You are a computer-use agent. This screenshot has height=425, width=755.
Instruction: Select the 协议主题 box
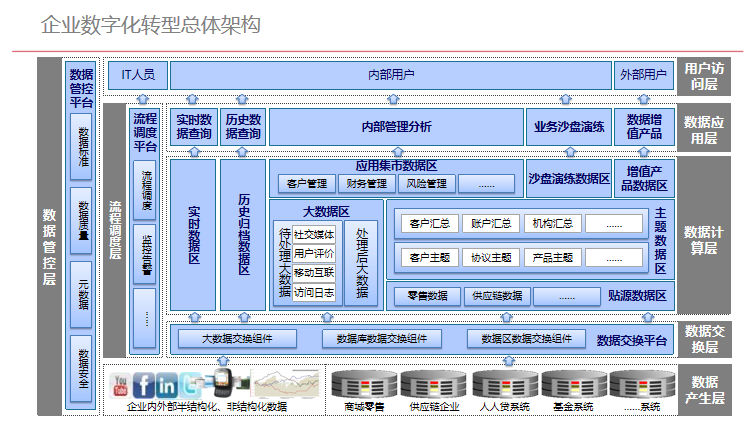[491, 258]
